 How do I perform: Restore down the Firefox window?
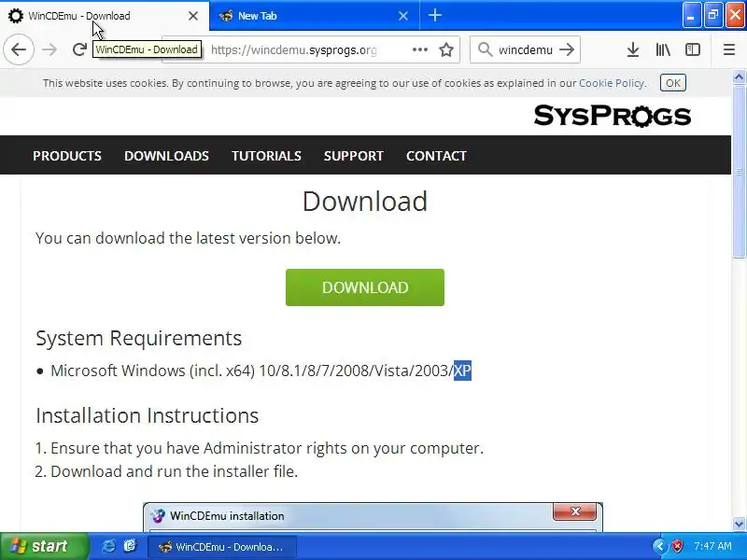coord(713,15)
